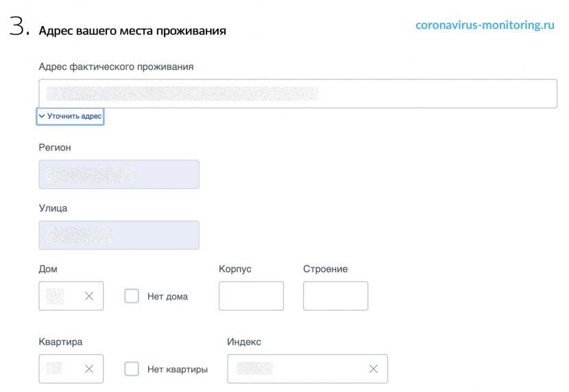Screen dimensions: 569x392
Task: Clear the Квартира field with X icon
Action: tap(89, 369)
